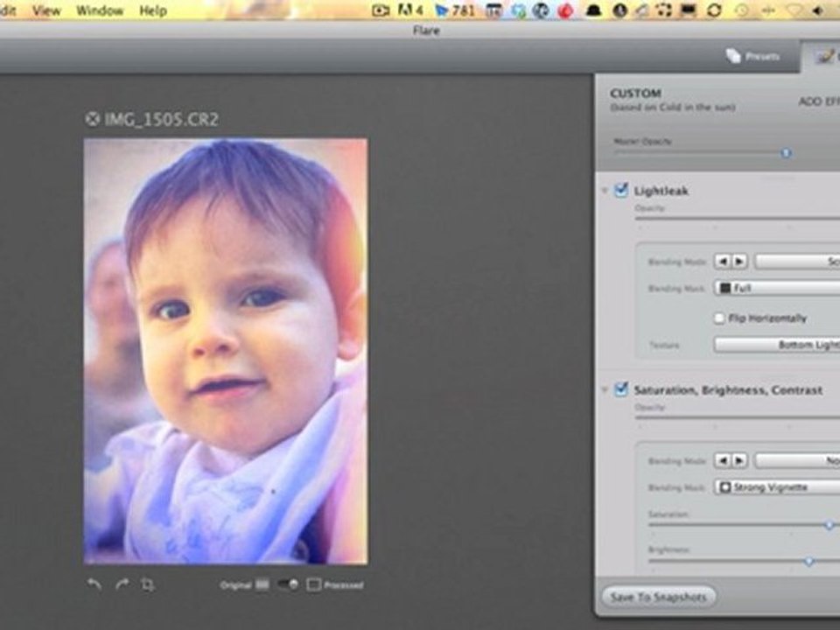This screenshot has width=840, height=630.
Task: Click the Saturation slider handle
Action: coord(829,525)
